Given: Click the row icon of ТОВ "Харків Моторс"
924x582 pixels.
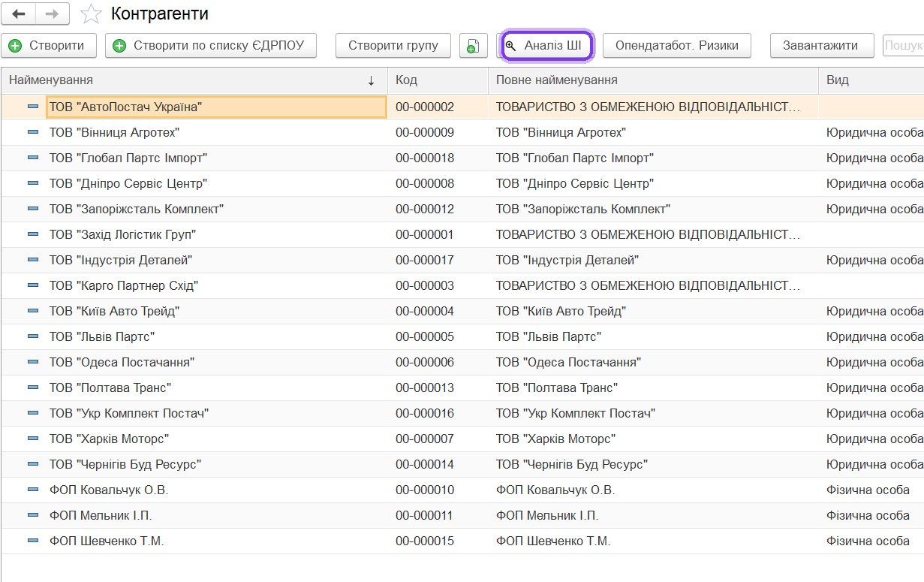Looking at the screenshot, I should point(33,439).
